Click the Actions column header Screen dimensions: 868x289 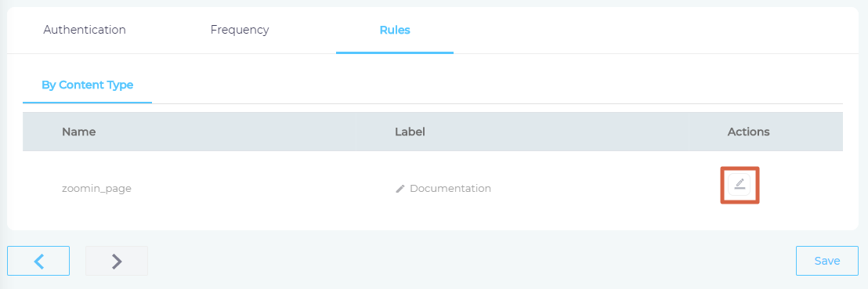[x=748, y=132]
